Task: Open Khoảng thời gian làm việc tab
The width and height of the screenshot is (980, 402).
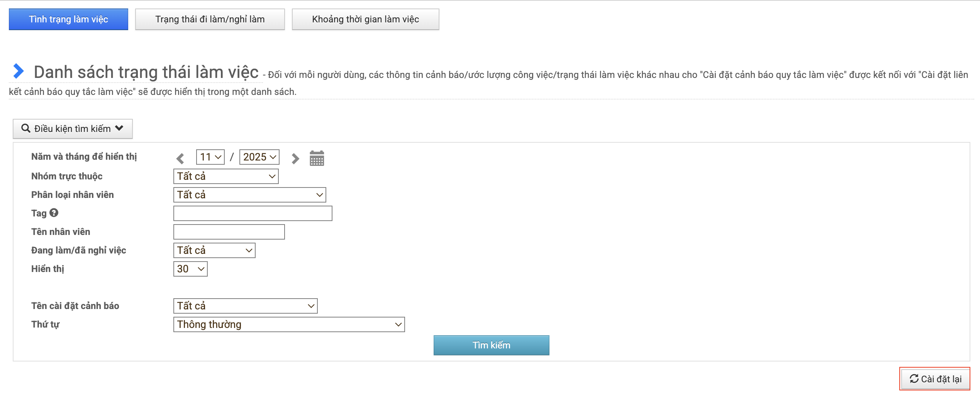Action: pos(365,19)
